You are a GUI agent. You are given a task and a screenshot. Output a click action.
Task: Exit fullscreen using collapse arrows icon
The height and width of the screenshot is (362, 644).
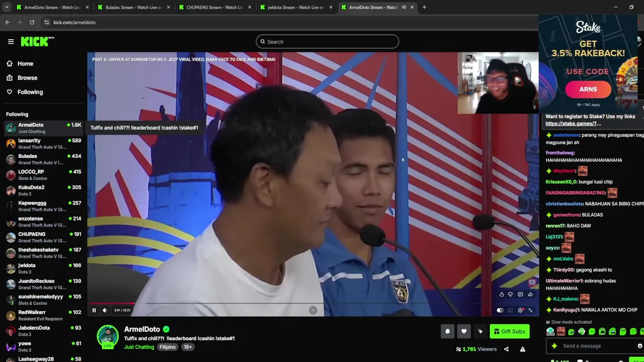point(530,310)
